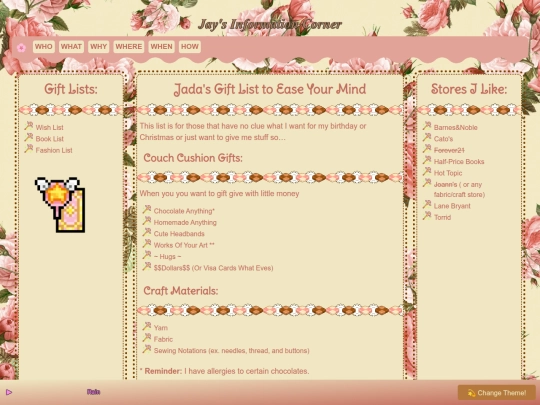Image resolution: width=540 pixels, height=405 pixels.
Task: Click the wand bullet beside Fabric
Action: pos(147,337)
